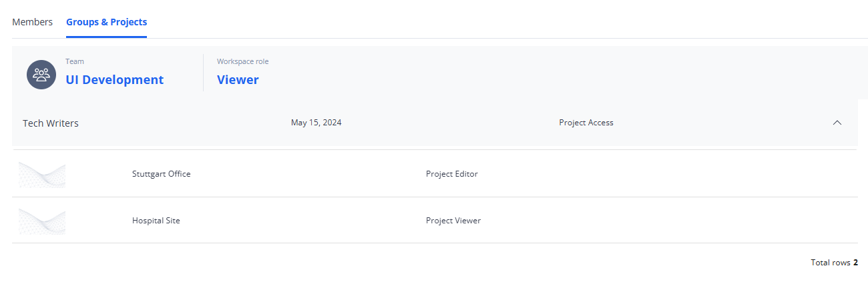868x286 pixels.
Task: Click the Project Editor role cell
Action: 451,174
